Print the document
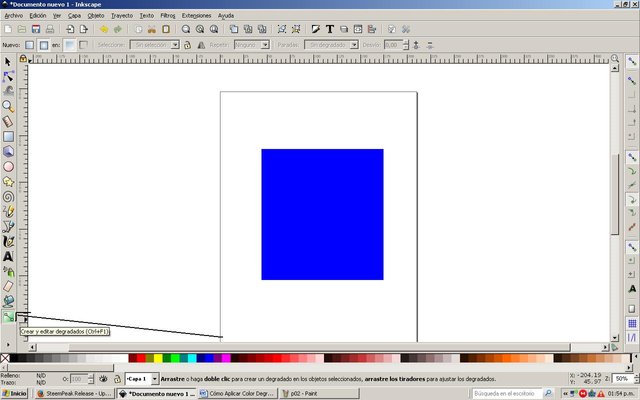Screen dimensions: 640x400 [50, 29]
